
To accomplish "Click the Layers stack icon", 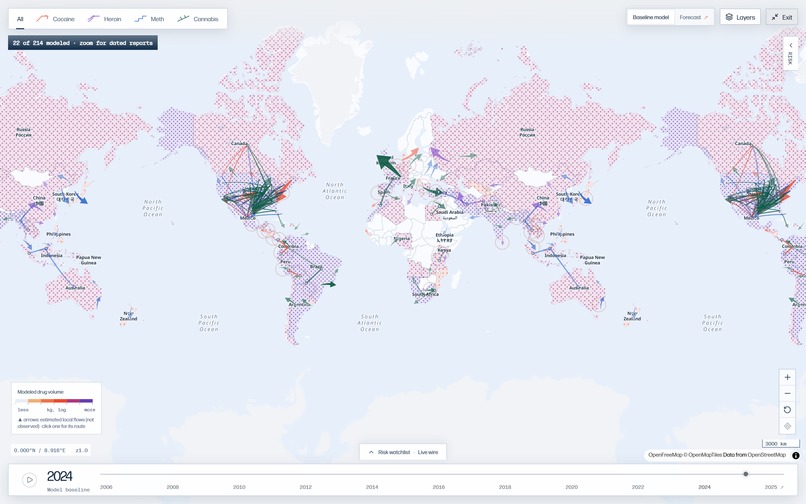I will (x=729, y=17).
